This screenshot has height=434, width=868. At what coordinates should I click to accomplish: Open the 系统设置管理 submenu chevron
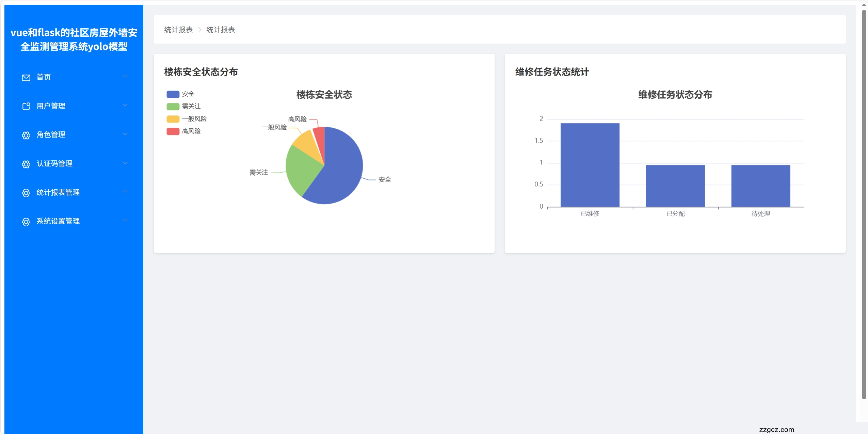click(125, 221)
